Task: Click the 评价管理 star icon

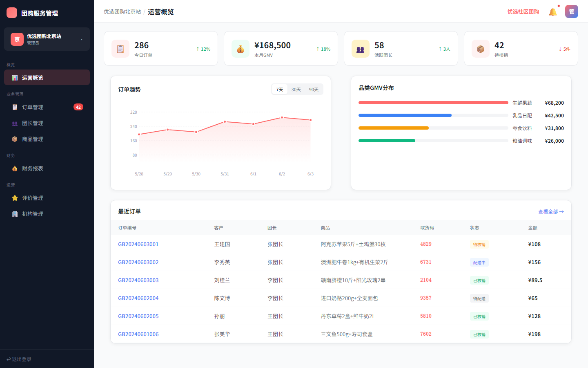Action: [x=15, y=198]
